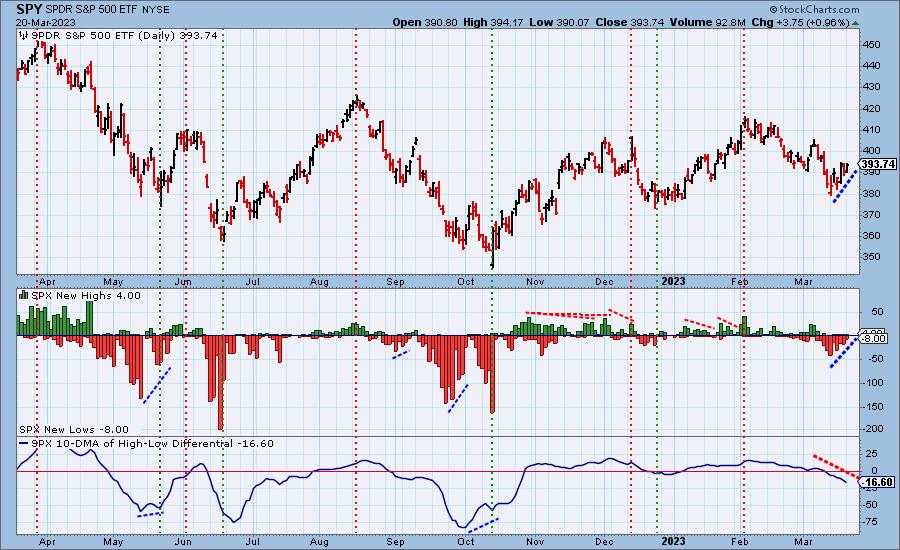Click the 420 price axis label

871,109
